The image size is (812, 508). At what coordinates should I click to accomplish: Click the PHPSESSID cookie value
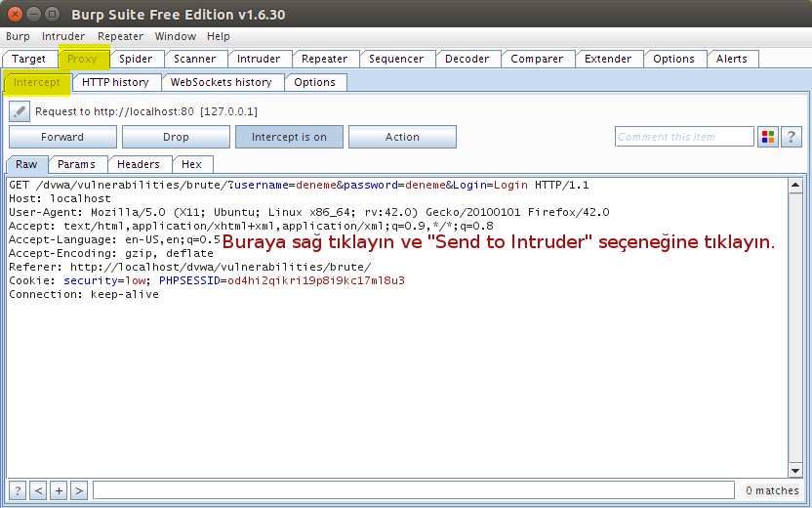click(316, 280)
